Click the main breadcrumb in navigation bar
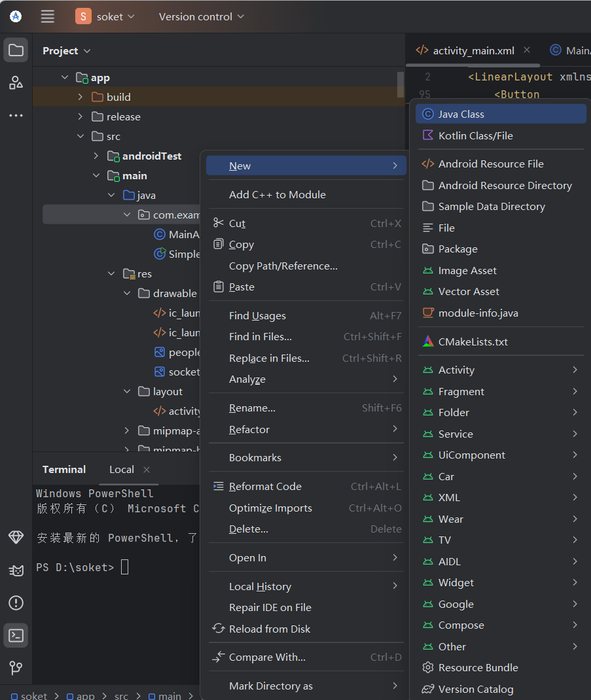591x700 pixels. click(x=165, y=696)
